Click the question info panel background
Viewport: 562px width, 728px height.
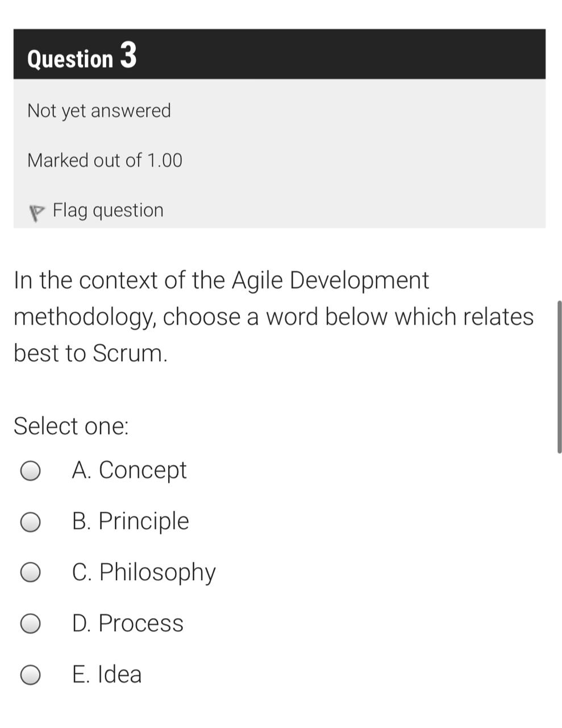click(341, 154)
